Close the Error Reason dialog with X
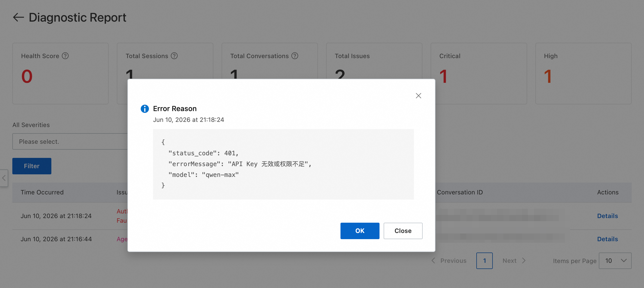 click(x=419, y=96)
